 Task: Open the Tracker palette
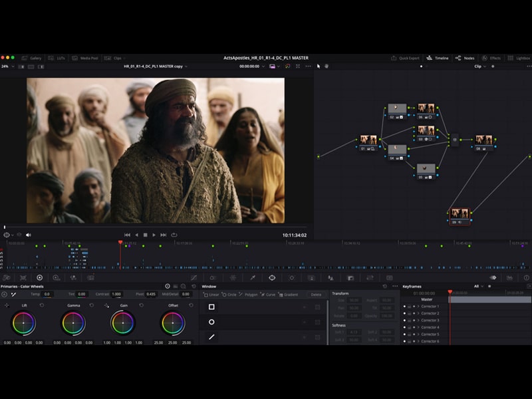pyautogui.click(x=292, y=277)
